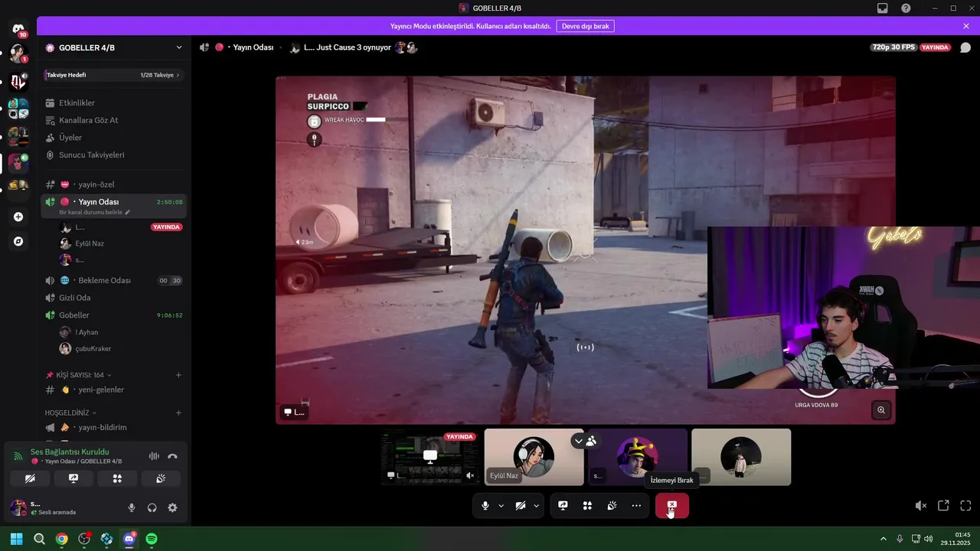Open Üyeler in the sidebar
This screenshot has height=551, width=980.
pos(113,138)
